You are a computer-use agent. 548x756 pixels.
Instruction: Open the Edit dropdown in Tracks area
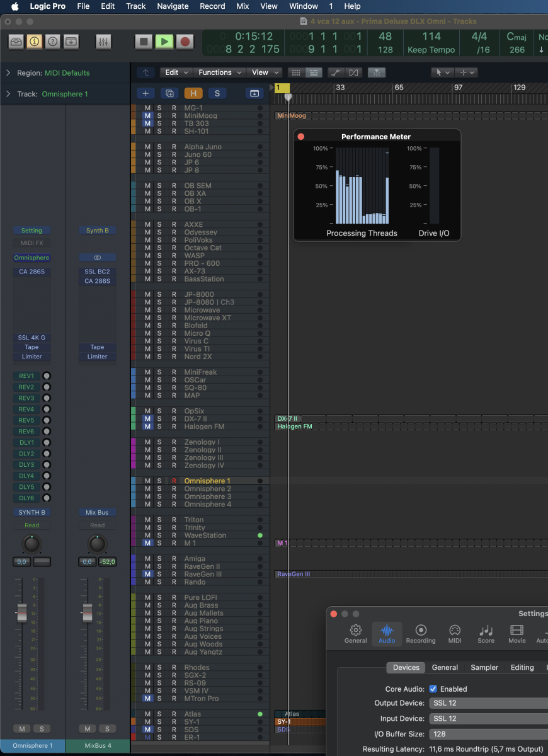176,72
